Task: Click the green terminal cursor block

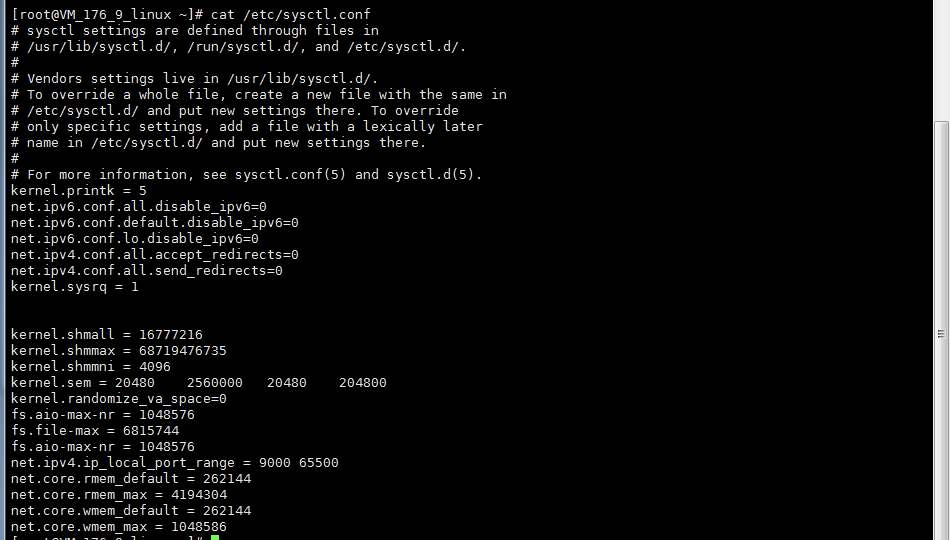Action: pos(215,538)
